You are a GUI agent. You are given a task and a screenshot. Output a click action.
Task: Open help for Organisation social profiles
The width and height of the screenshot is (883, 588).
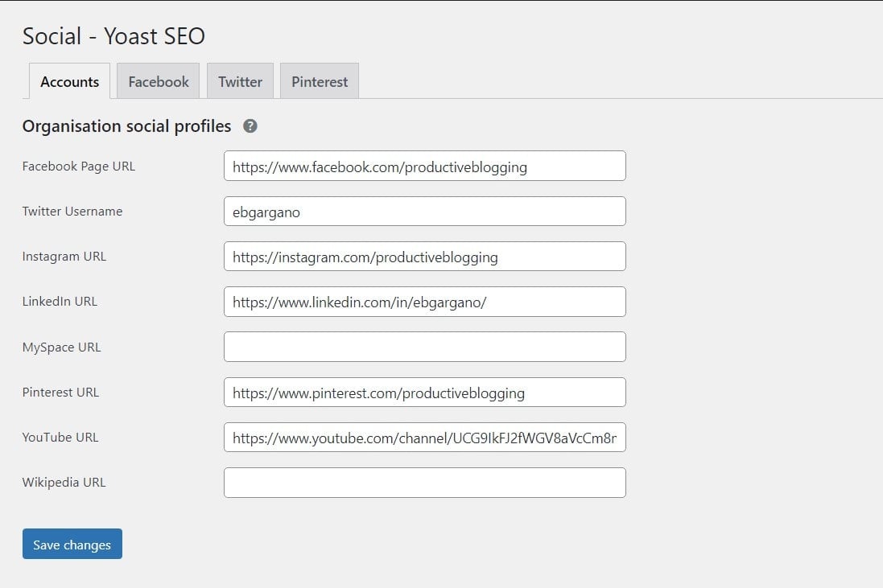pyautogui.click(x=250, y=126)
